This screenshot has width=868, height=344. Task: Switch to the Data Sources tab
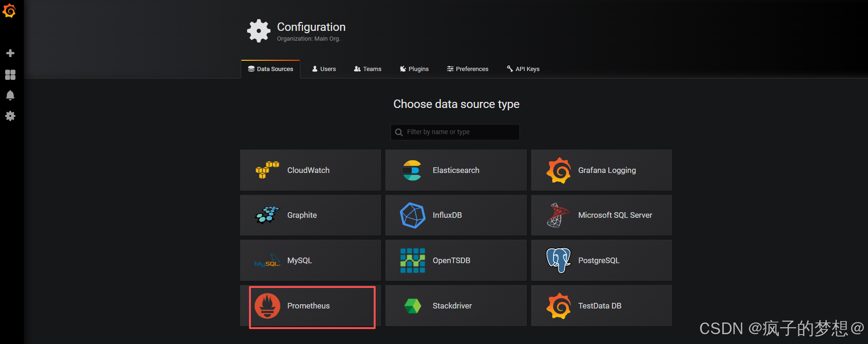pos(270,69)
